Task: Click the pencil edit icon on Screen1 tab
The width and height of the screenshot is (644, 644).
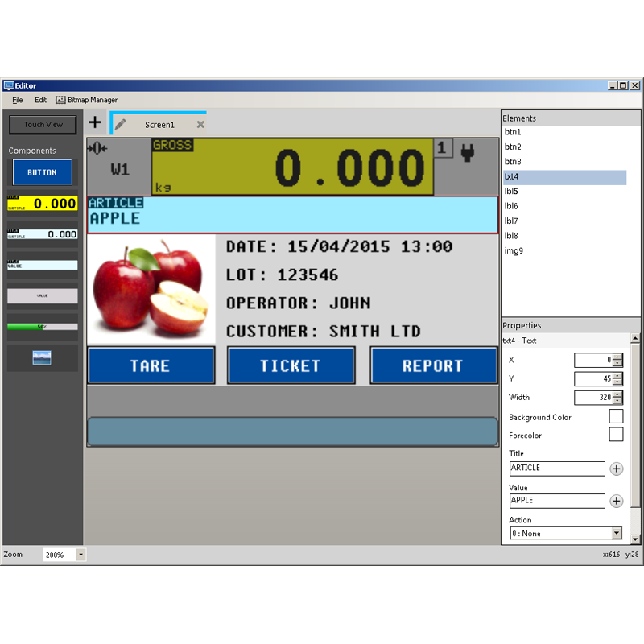Action: pos(120,124)
